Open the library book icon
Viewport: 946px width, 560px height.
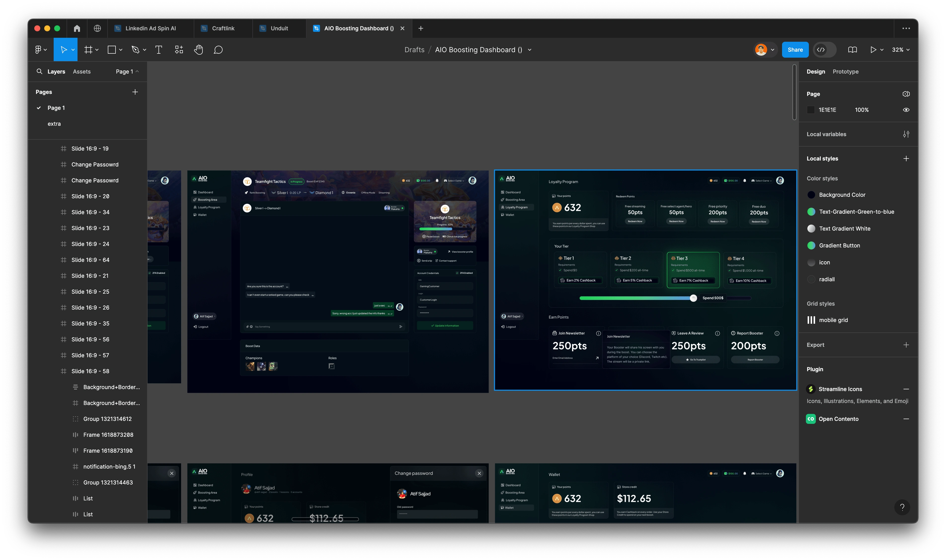pos(852,50)
